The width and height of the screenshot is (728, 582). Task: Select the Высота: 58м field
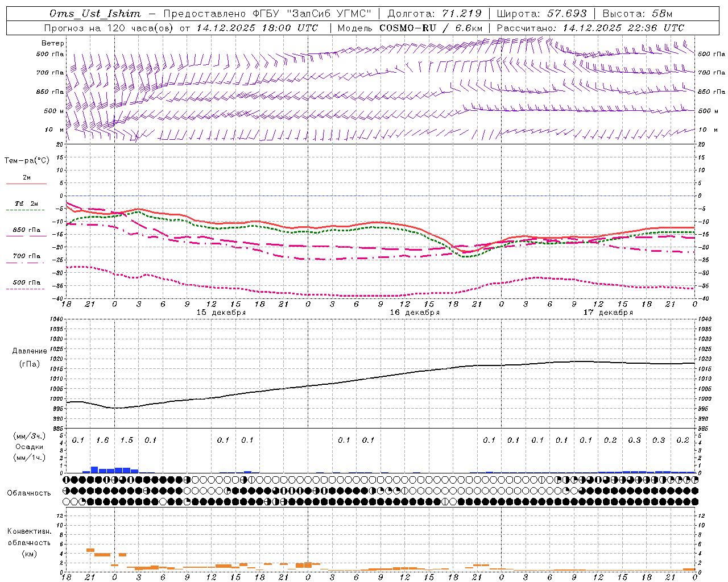(637, 14)
